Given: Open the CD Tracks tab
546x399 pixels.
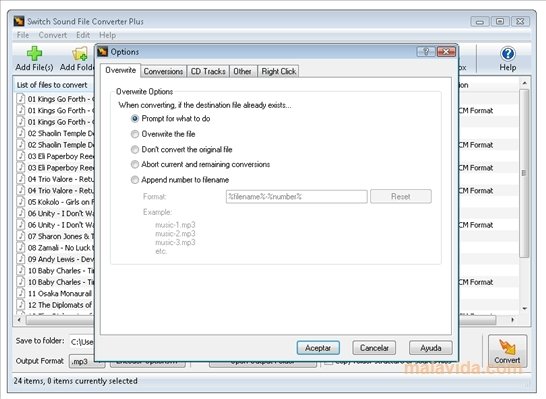Looking at the screenshot, I should pyautogui.click(x=208, y=71).
